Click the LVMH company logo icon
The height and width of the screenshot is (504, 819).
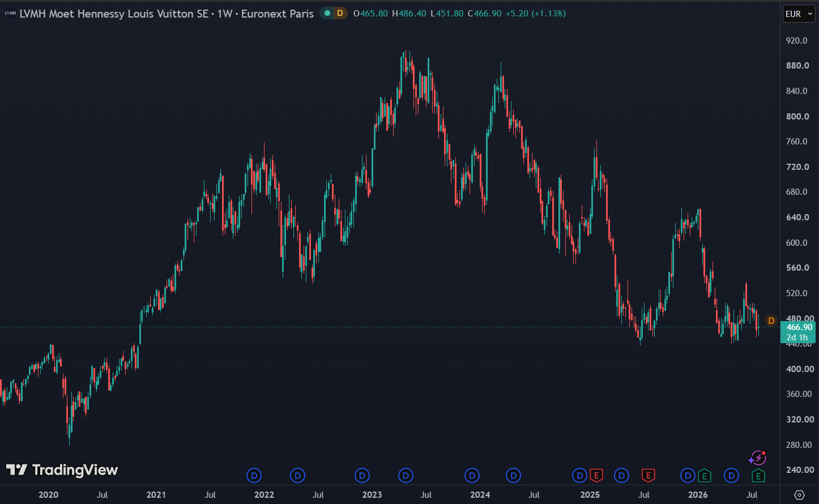(x=10, y=14)
